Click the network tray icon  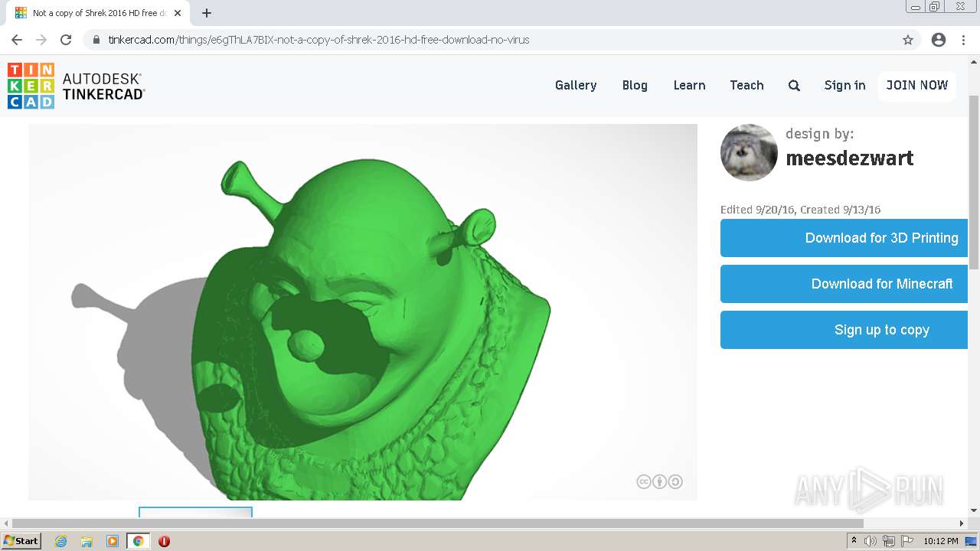889,541
